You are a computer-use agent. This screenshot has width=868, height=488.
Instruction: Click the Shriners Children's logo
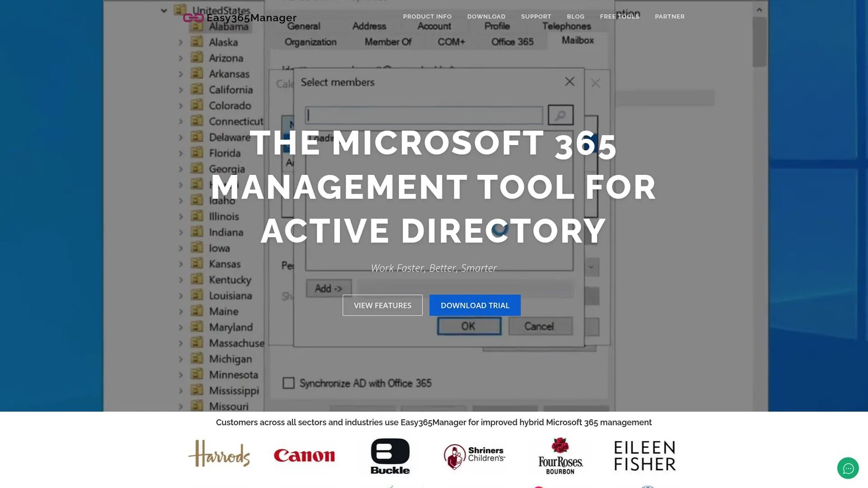pyautogui.click(x=475, y=456)
